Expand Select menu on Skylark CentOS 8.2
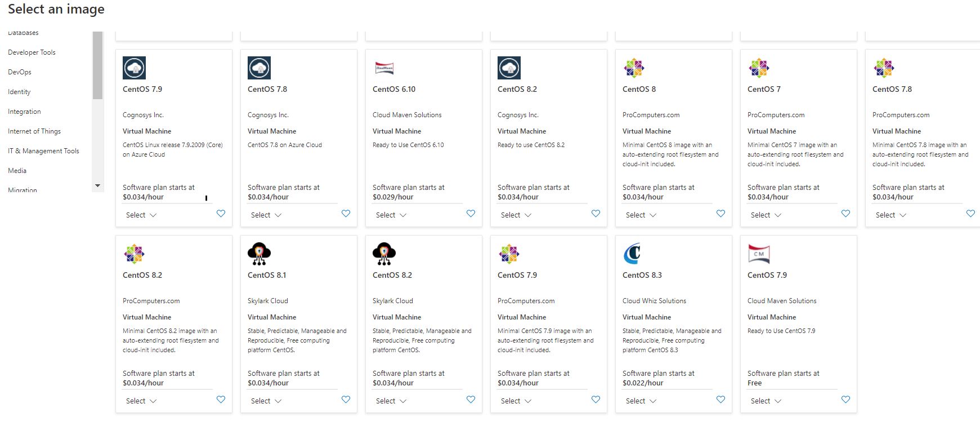This screenshot has width=980, height=426. click(391, 401)
